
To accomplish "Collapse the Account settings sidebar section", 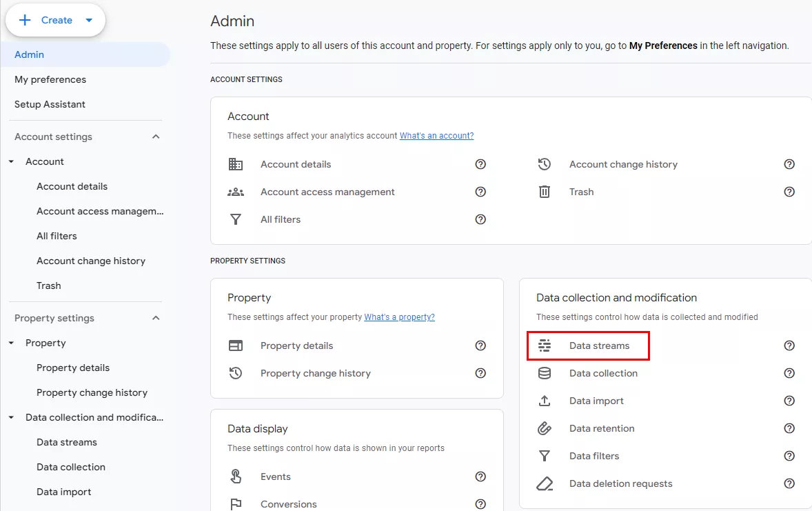I will point(156,137).
